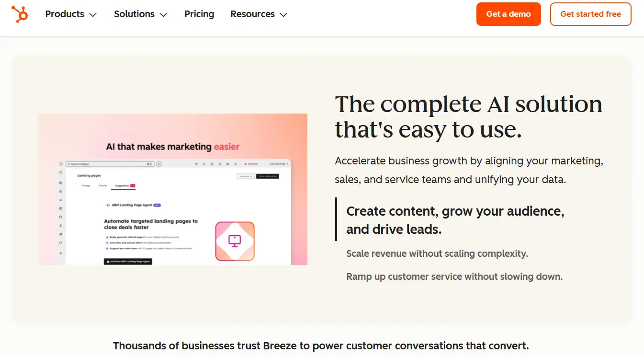This screenshot has width=644, height=357.
Task: Click the Assistant sparkle icon
Action: [246, 164]
